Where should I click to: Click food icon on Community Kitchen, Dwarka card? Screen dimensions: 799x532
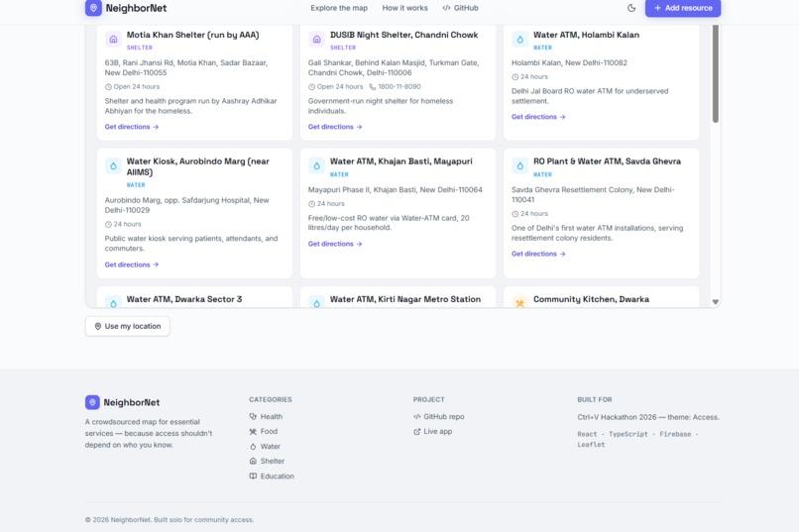click(519, 303)
